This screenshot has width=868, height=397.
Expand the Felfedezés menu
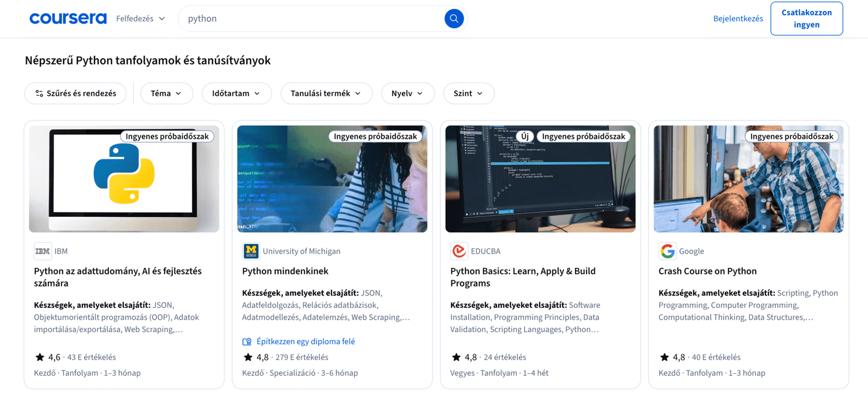pos(141,18)
